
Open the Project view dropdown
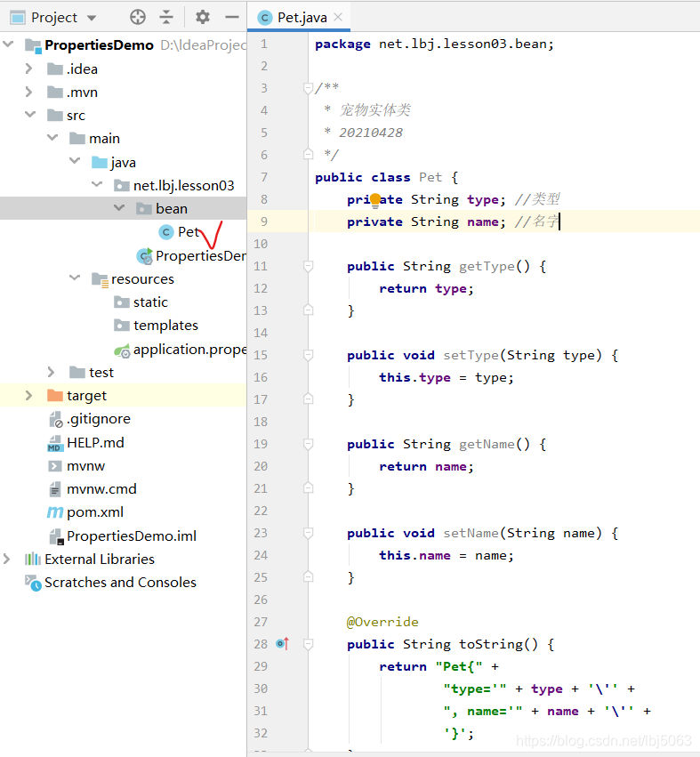click(92, 19)
